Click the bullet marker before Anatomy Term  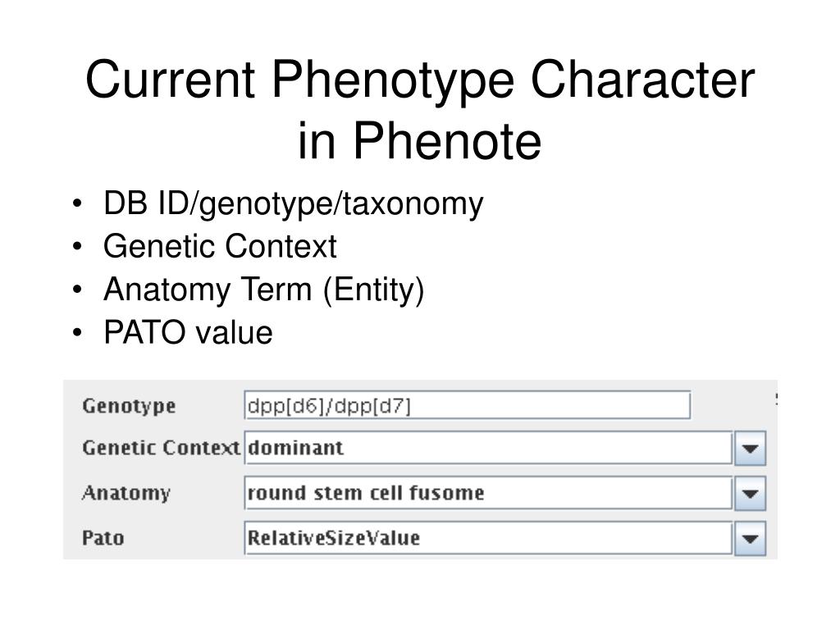click(x=78, y=290)
